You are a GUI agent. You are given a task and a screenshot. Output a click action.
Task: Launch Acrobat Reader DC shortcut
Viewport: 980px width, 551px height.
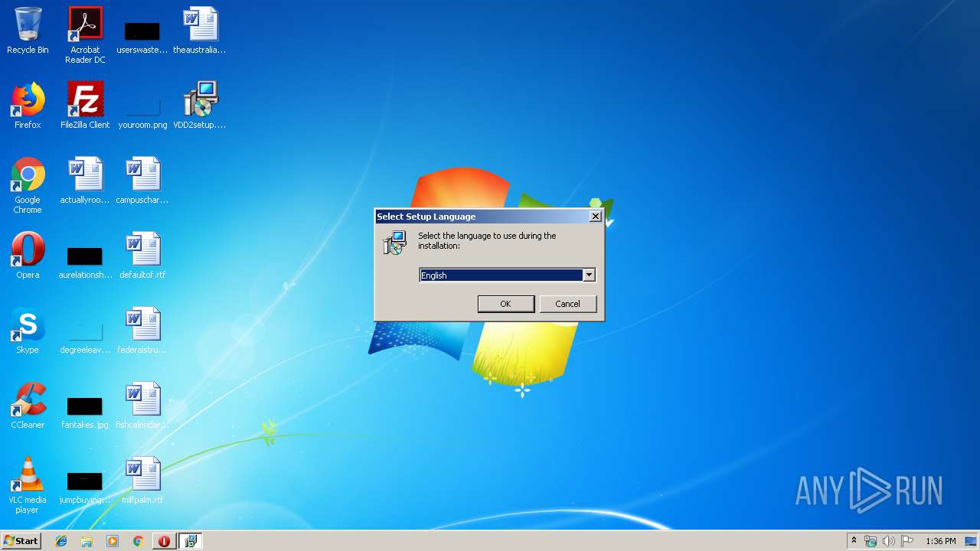tap(85, 35)
